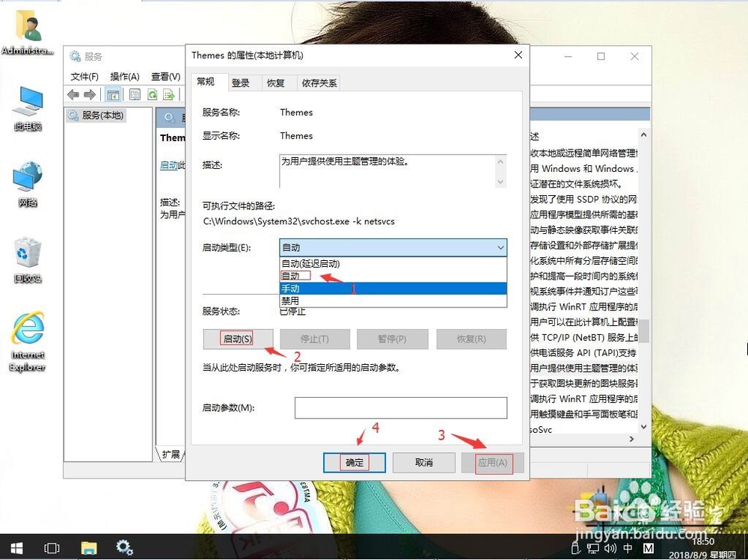Click the Export list toolbar icon
The height and width of the screenshot is (560, 748).
[x=169, y=94]
